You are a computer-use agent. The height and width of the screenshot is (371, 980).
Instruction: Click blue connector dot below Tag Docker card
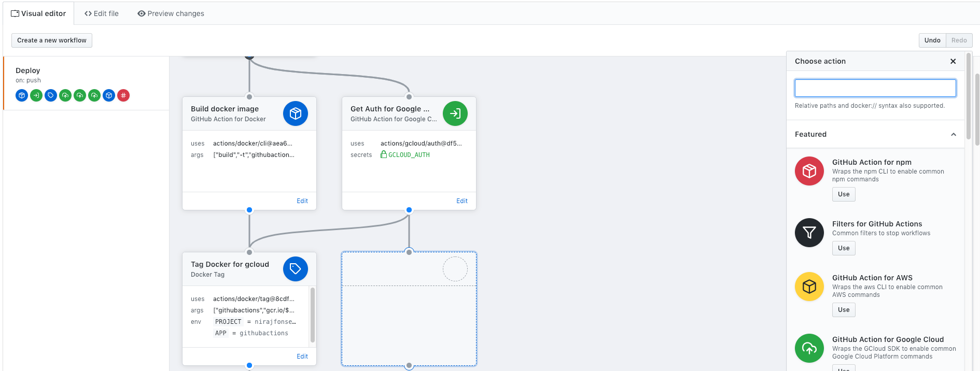click(x=249, y=365)
